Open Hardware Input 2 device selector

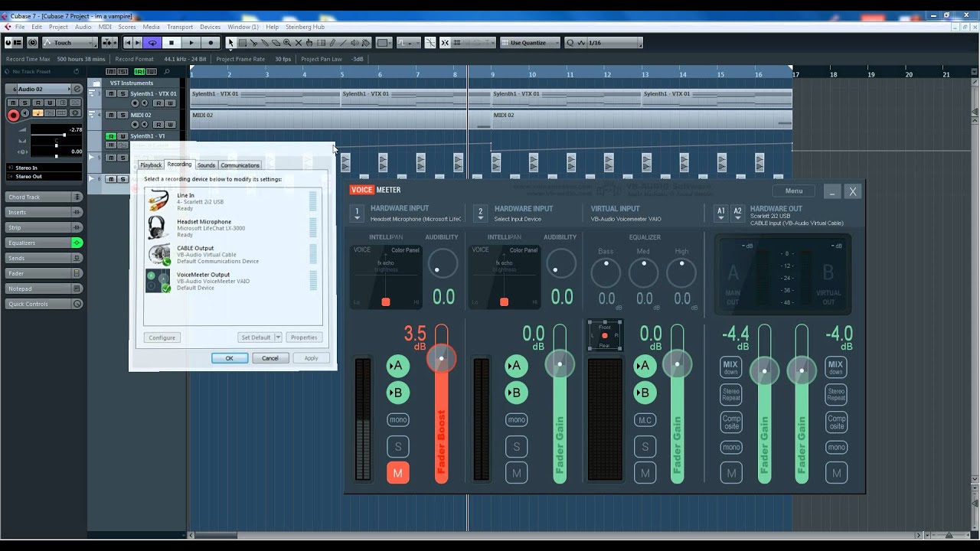click(480, 214)
